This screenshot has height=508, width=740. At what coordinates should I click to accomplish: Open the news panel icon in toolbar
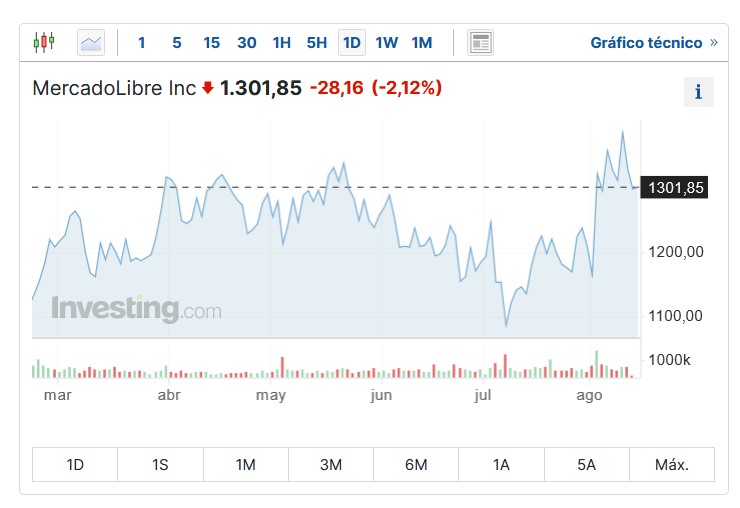coord(480,43)
